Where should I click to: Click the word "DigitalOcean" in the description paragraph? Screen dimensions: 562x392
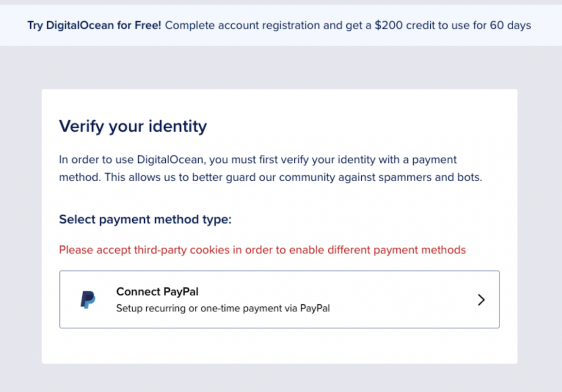171,159
